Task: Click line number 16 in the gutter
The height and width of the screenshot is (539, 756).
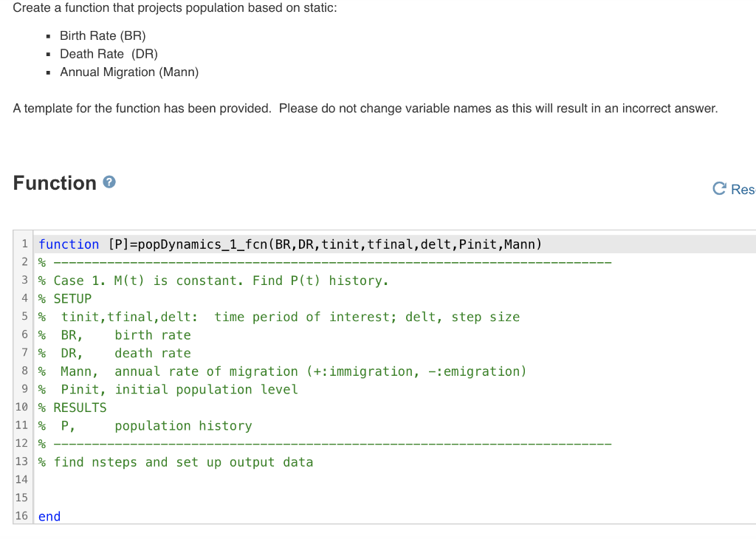Action: (21, 516)
